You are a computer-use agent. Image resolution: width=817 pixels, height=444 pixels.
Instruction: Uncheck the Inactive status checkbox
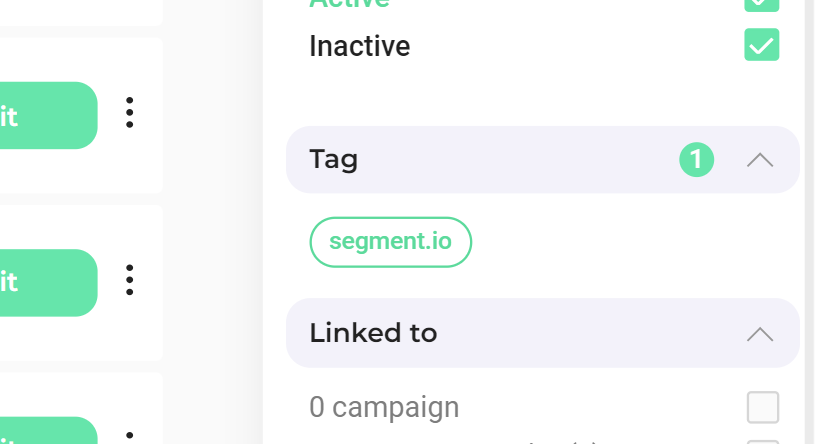[761, 45]
